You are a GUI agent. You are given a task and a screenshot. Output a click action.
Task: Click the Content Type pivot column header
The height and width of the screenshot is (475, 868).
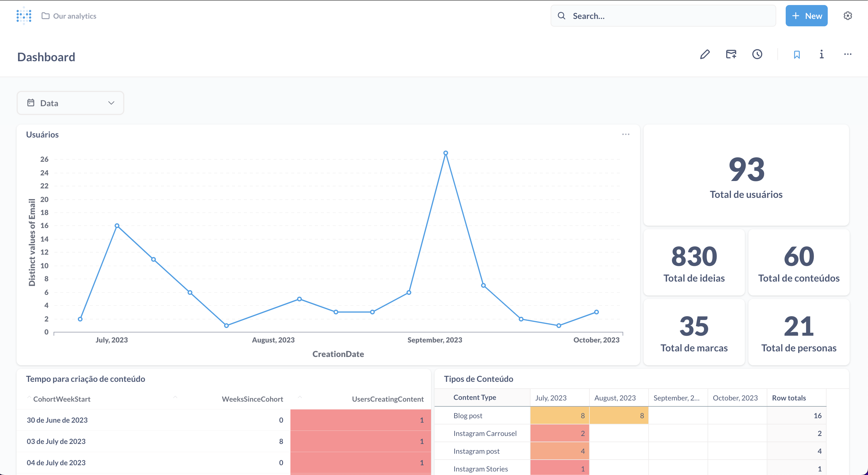pyautogui.click(x=475, y=398)
